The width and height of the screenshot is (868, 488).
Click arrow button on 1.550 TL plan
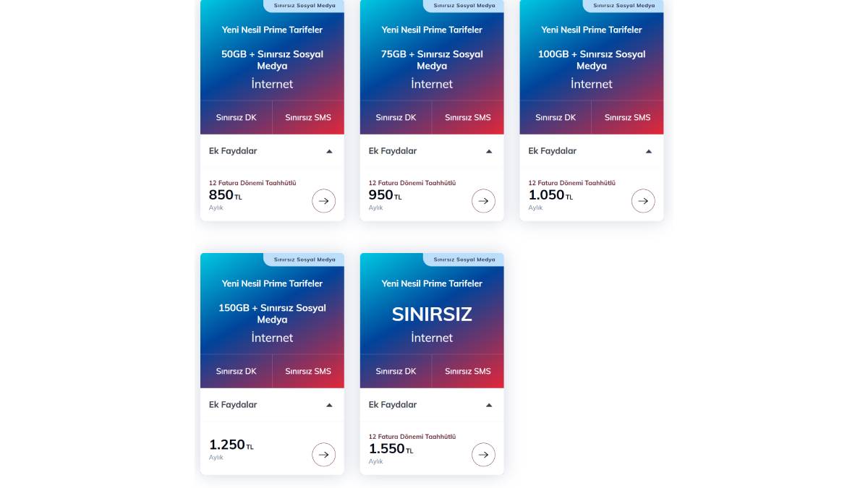click(x=483, y=455)
